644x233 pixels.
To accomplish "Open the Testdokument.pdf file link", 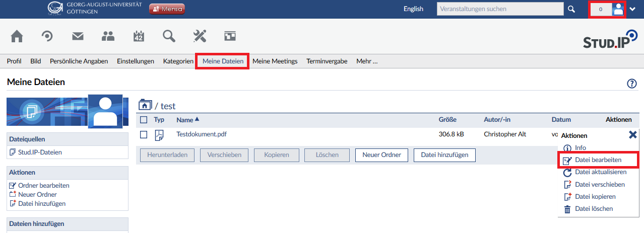I will (201, 134).
